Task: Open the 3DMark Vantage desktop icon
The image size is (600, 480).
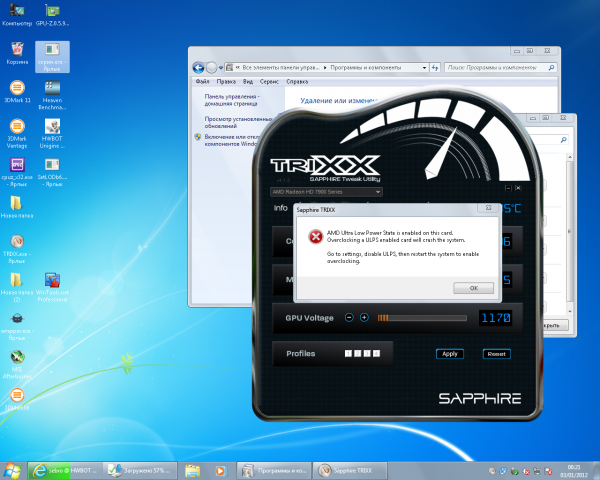Action: coord(17,134)
